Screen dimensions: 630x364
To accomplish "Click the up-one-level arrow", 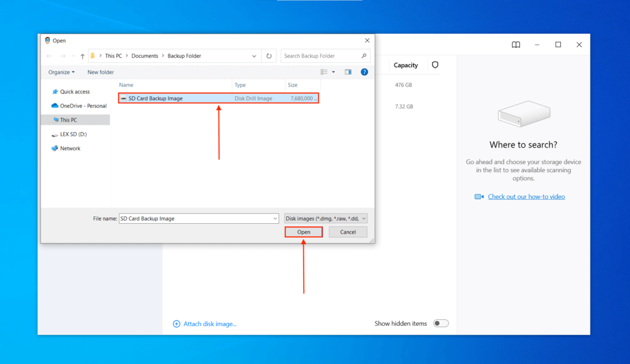I will (82, 55).
